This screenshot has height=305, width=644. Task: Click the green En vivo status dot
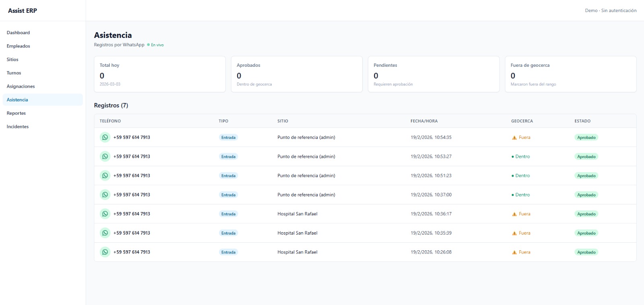click(x=149, y=45)
